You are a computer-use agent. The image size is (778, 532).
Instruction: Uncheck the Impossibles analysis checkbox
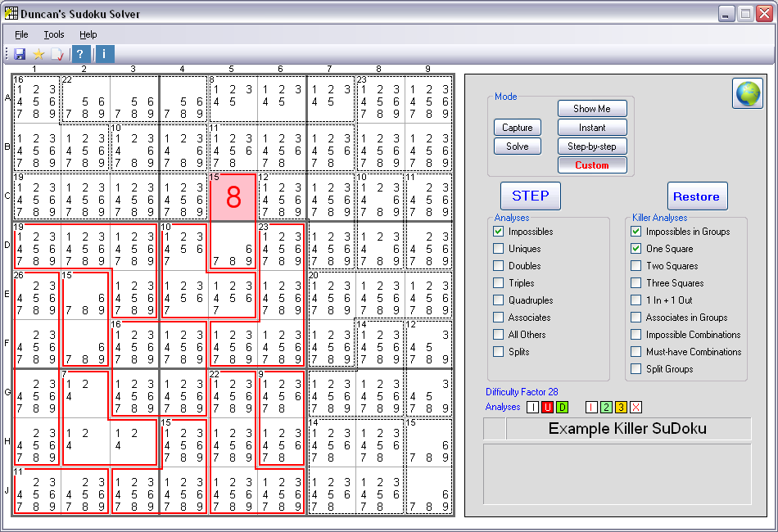(x=498, y=232)
